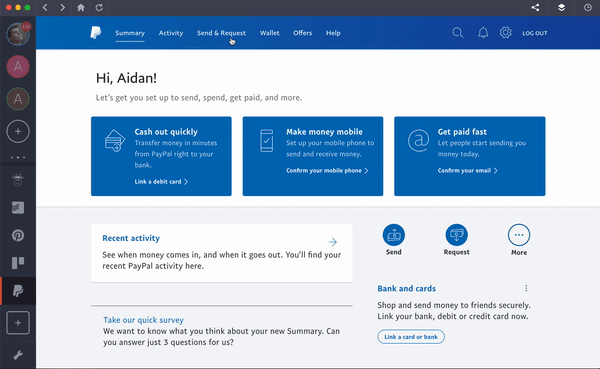Click Confirm your email link
Viewport: 600px width, 369px height.
pos(468,170)
